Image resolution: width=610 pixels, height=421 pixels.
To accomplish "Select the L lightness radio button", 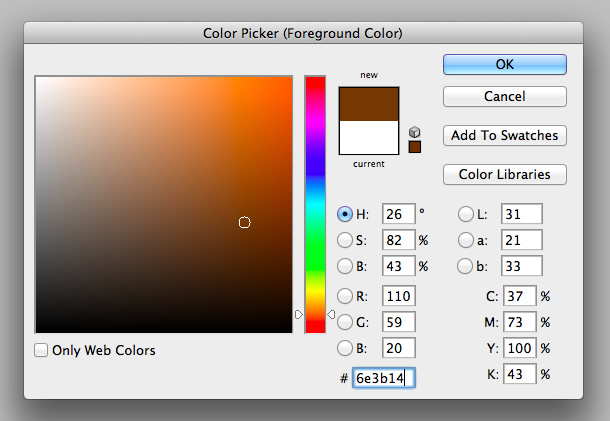I will [x=465, y=214].
